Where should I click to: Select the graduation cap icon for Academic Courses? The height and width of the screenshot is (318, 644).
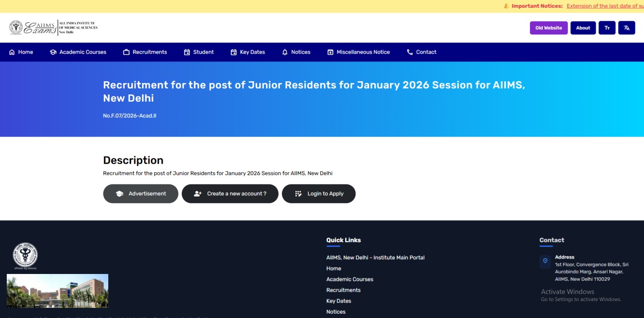point(53,52)
